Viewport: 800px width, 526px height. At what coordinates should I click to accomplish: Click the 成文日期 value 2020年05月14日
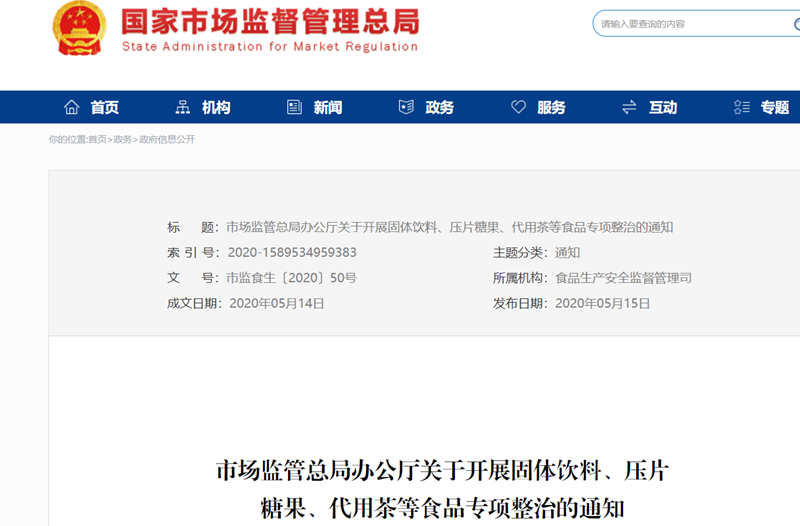[277, 304]
